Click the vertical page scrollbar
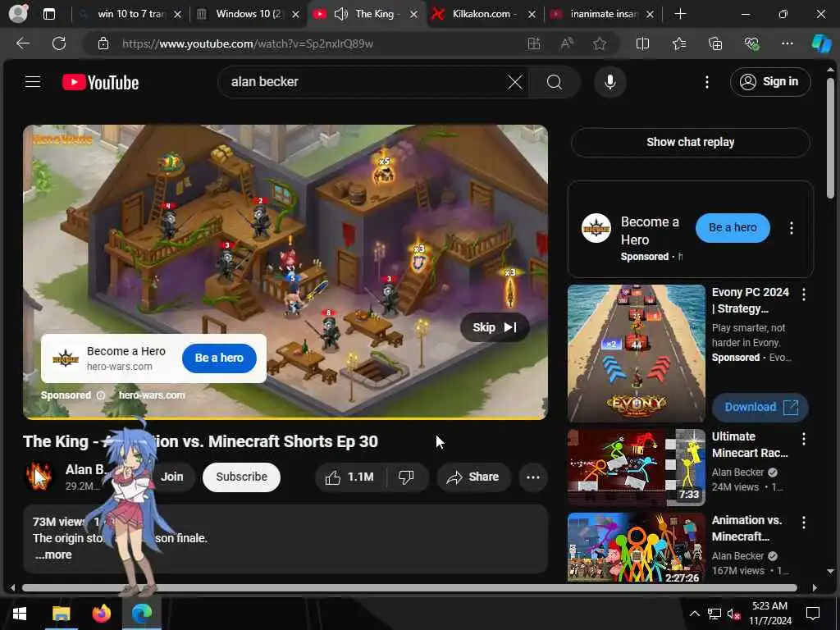Screen dimensions: 840x630 pyautogui.click(x=830, y=138)
